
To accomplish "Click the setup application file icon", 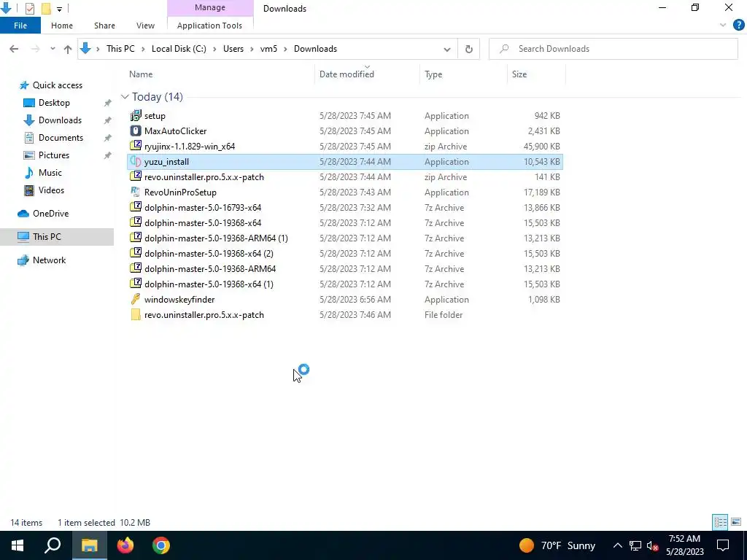I will point(136,116).
